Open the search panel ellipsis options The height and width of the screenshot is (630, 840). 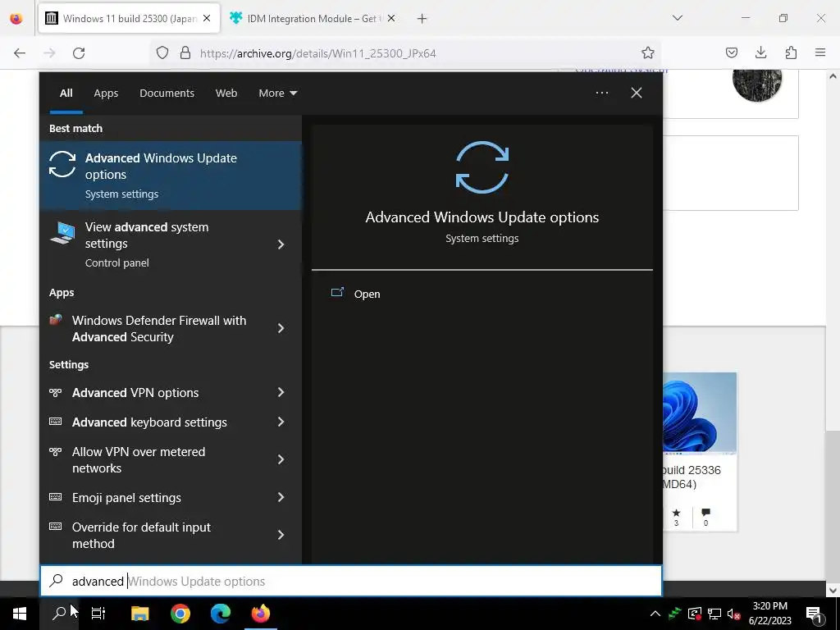601,93
